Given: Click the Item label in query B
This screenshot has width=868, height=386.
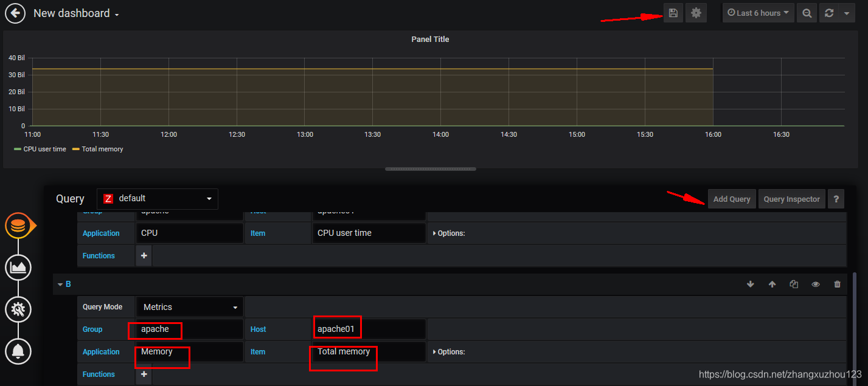Looking at the screenshot, I should tap(258, 352).
